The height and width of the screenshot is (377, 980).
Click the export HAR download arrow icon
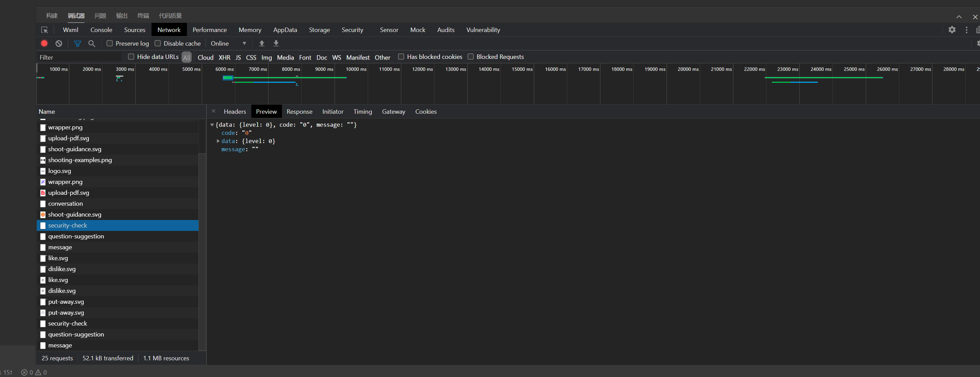[x=276, y=43]
